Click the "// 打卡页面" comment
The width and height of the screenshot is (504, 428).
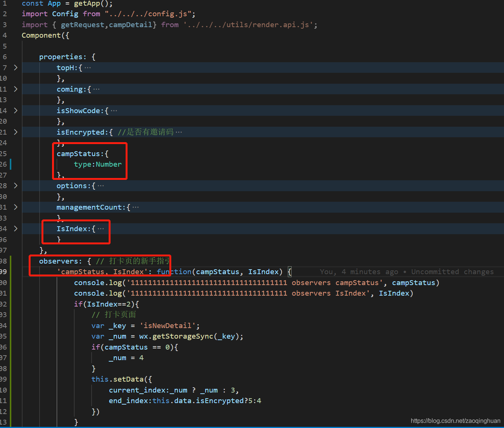(x=114, y=315)
